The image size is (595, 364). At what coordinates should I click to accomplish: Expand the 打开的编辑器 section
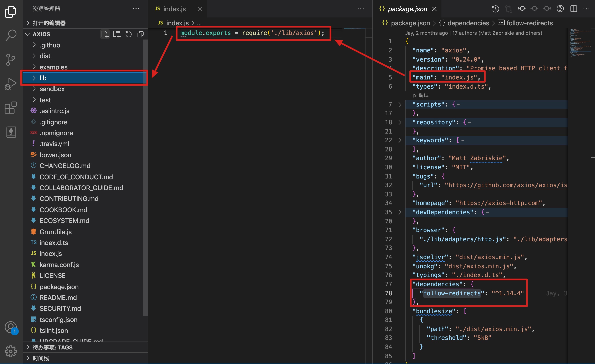tap(85, 23)
